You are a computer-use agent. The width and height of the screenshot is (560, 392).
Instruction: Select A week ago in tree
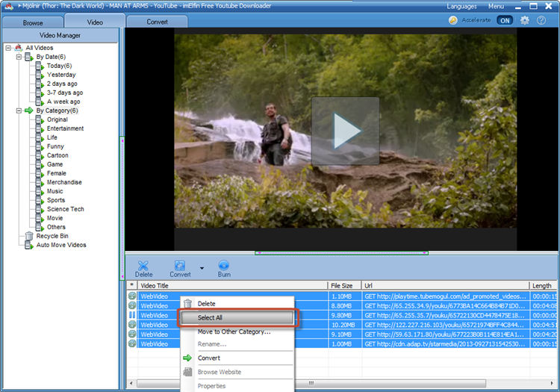pyautogui.click(x=63, y=102)
